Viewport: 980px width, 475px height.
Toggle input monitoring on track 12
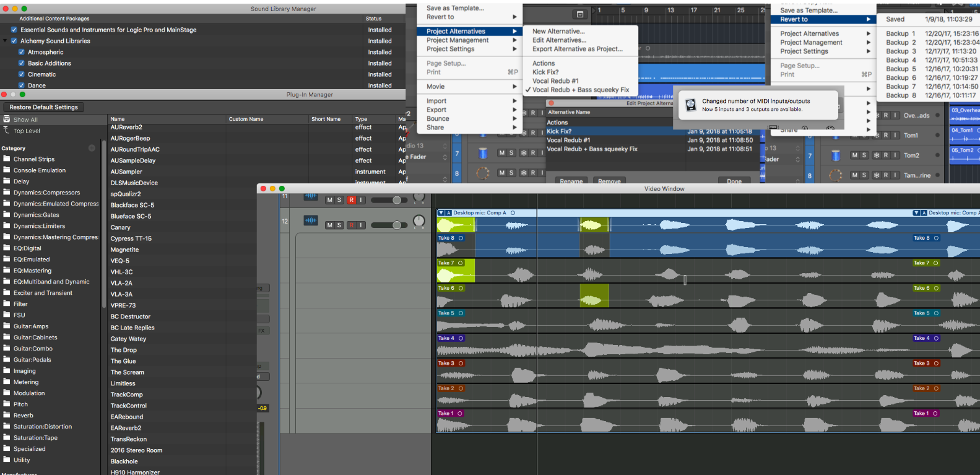pyautogui.click(x=361, y=225)
